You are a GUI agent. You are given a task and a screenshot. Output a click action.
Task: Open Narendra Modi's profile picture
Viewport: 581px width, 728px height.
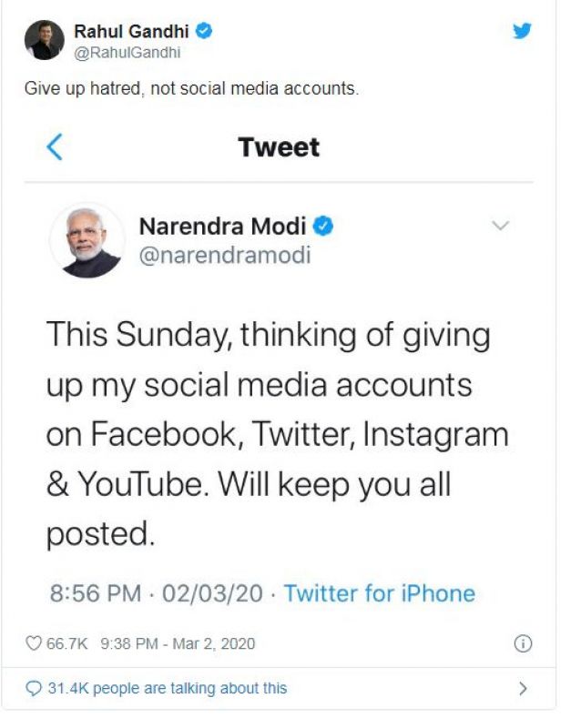tap(87, 240)
